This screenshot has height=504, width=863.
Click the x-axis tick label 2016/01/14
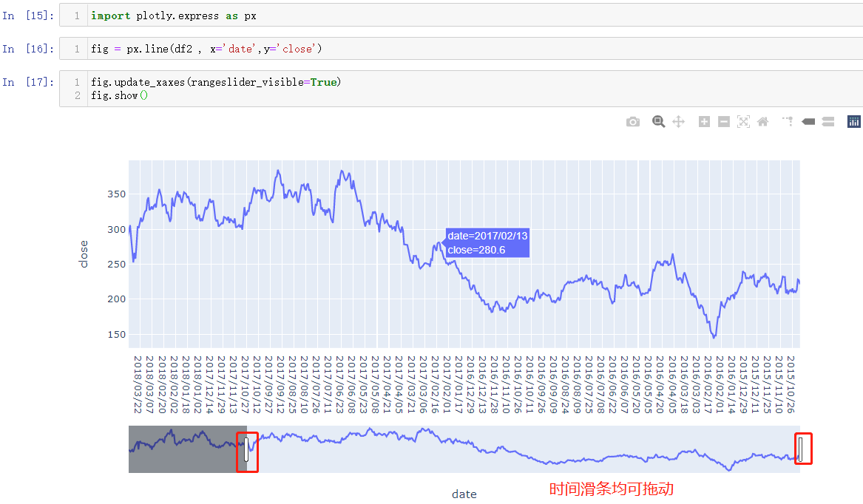pyautogui.click(x=731, y=384)
